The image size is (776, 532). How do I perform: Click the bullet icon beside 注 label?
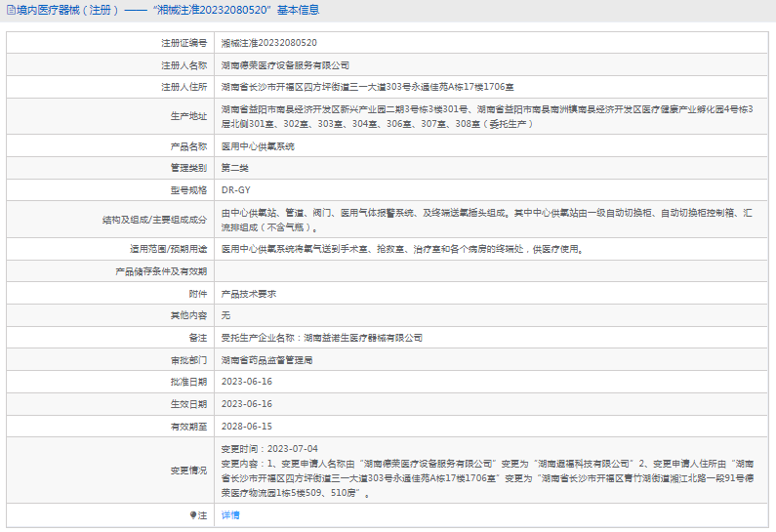click(x=193, y=515)
